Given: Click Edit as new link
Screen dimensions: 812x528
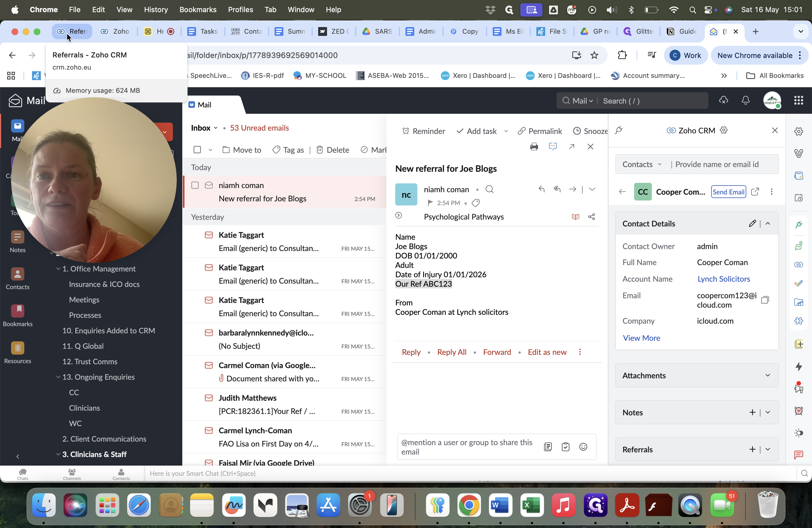Looking at the screenshot, I should click(x=547, y=352).
